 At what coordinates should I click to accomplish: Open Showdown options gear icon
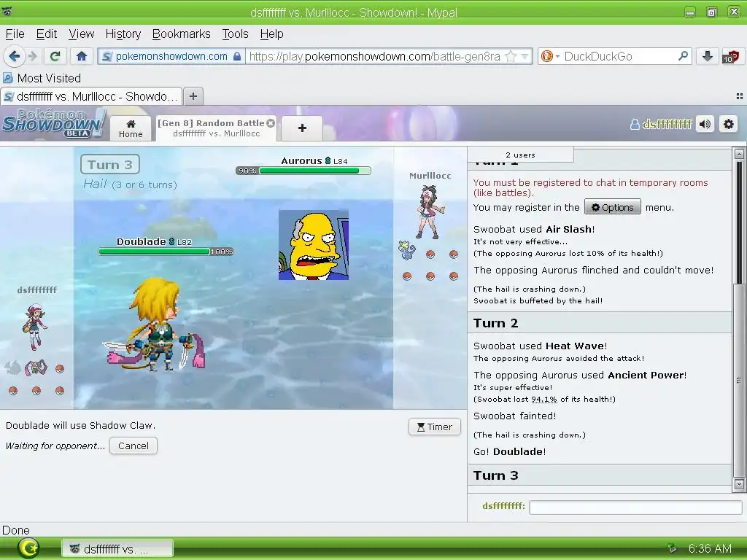pyautogui.click(x=729, y=124)
